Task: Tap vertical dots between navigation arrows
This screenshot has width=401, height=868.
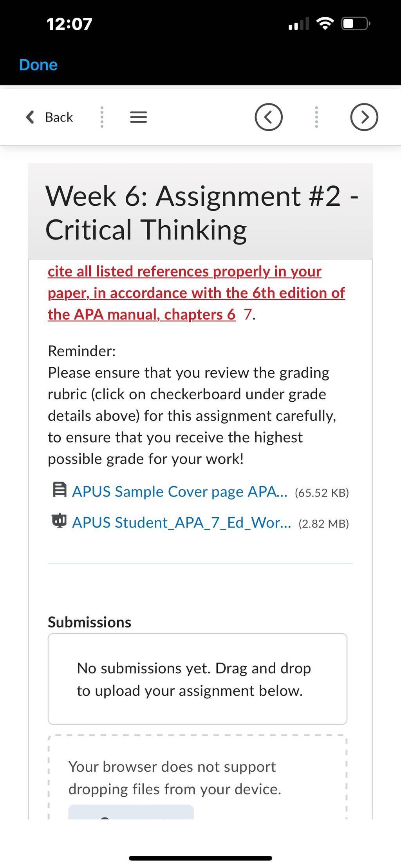Action: pyautogui.click(x=316, y=117)
